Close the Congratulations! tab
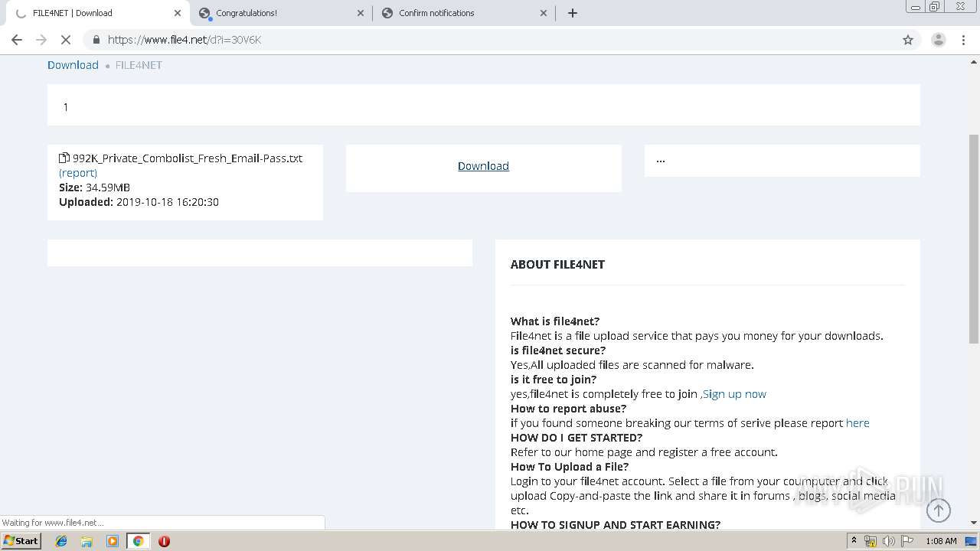The width and height of the screenshot is (980, 551). pos(361,13)
